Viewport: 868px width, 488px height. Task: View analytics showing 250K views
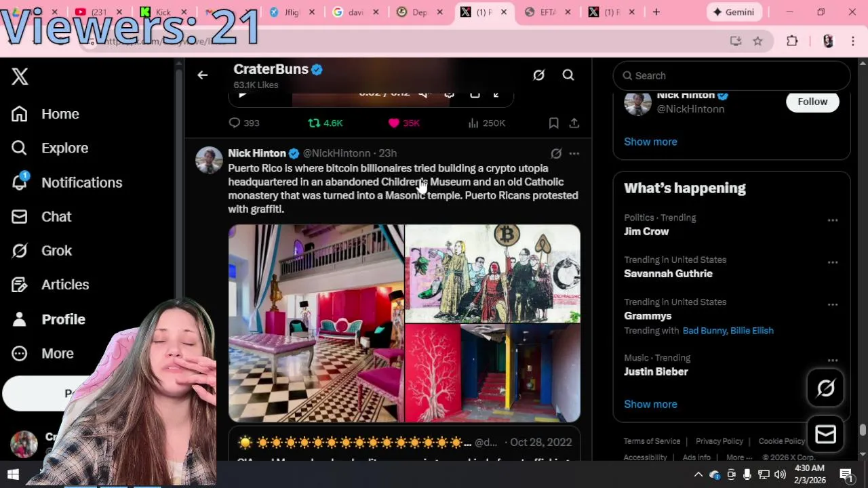coord(486,123)
